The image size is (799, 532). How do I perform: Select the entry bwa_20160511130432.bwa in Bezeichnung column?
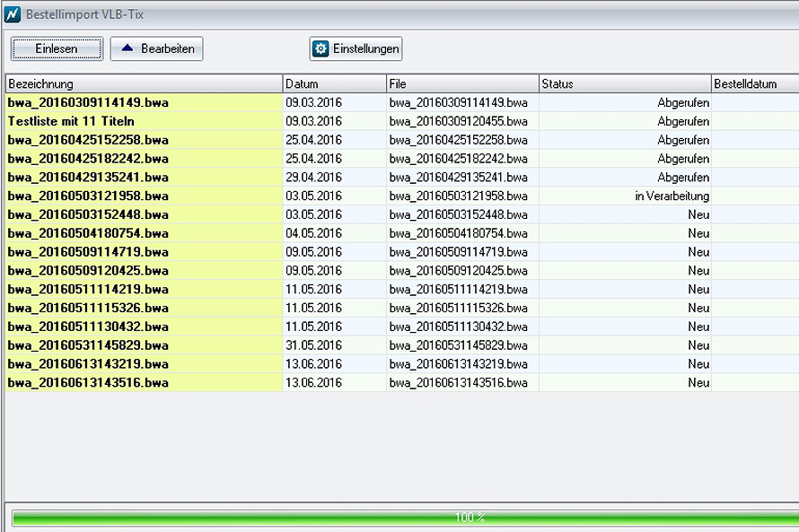[x=88, y=327]
